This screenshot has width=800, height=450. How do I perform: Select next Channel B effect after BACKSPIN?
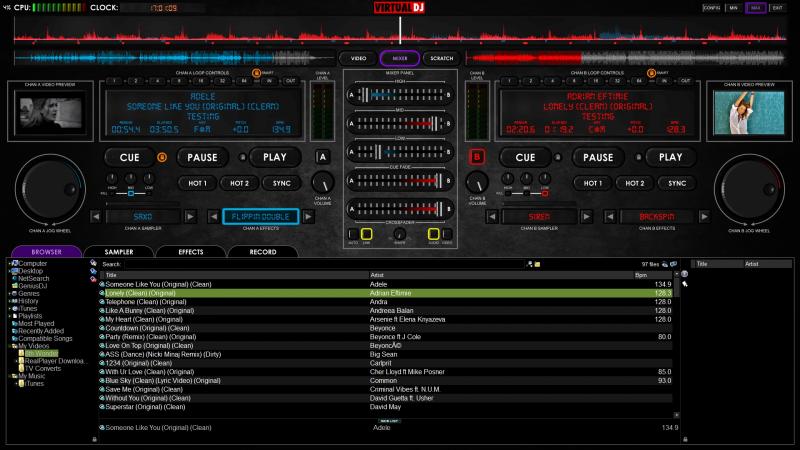(704, 216)
